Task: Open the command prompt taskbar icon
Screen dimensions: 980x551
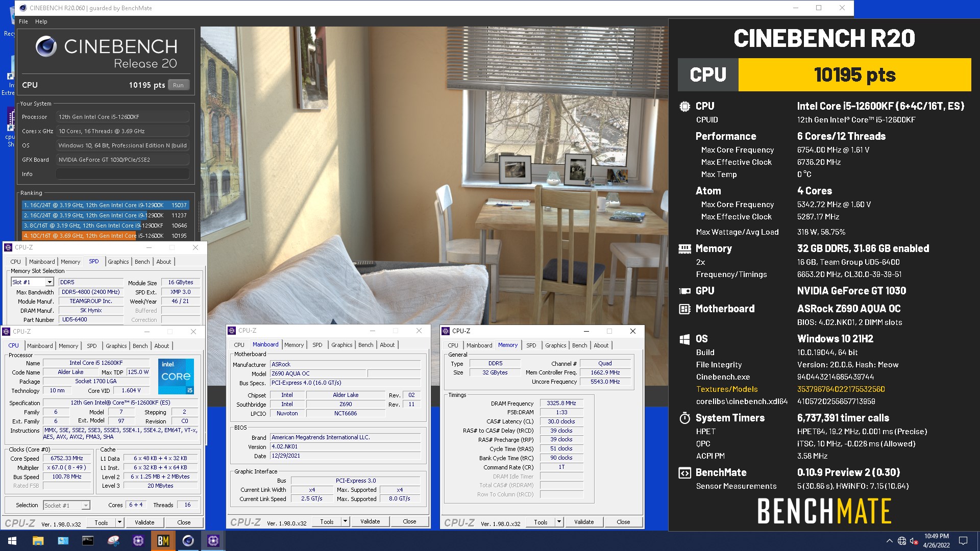Action: coord(88,541)
